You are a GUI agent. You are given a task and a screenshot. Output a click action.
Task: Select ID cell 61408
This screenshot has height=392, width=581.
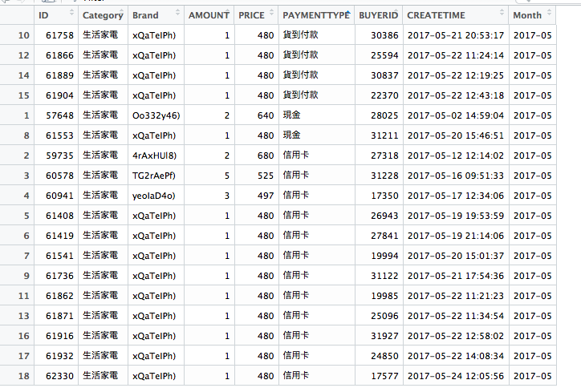click(x=59, y=216)
